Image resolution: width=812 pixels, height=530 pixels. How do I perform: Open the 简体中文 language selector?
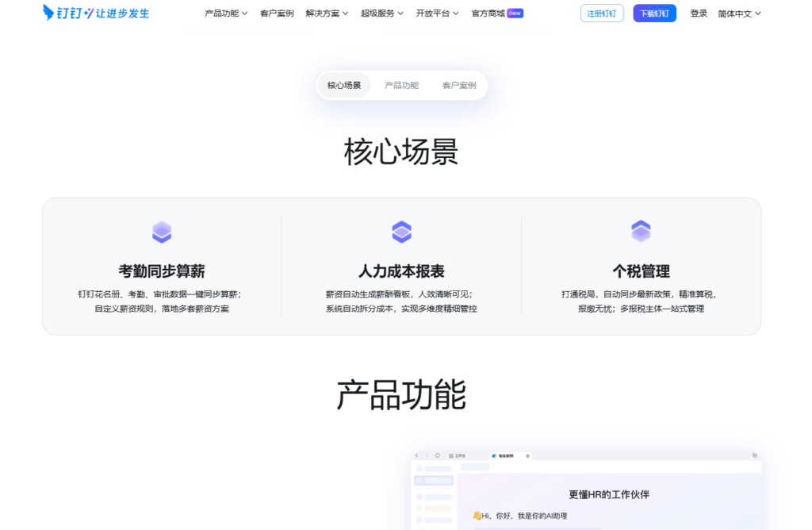737,13
